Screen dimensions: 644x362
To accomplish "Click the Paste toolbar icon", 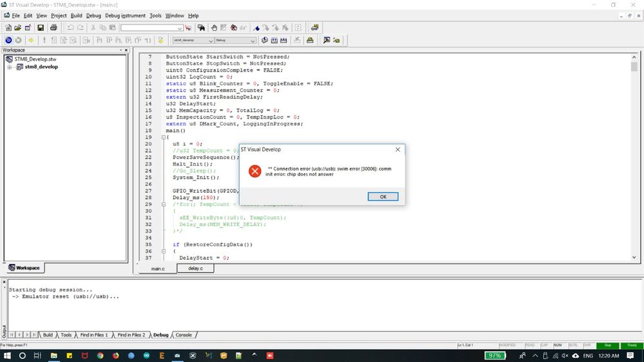I will click(x=113, y=28).
